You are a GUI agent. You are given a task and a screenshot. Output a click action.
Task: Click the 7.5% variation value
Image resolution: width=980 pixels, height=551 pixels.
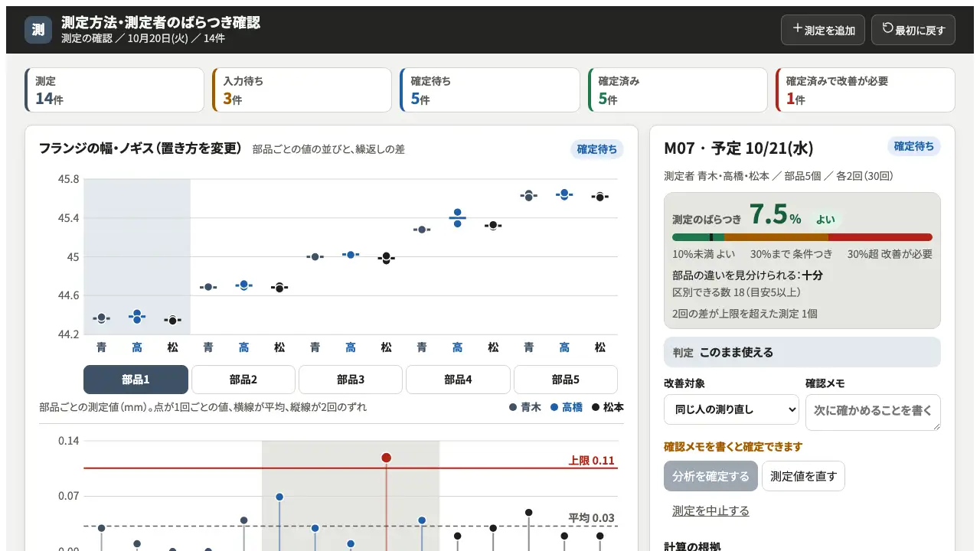(x=775, y=215)
